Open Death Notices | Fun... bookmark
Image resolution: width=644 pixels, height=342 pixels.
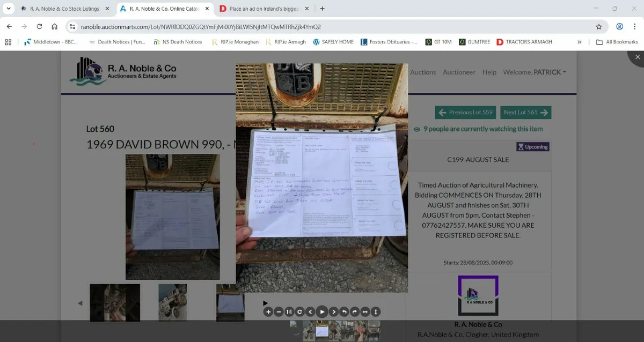[x=117, y=42]
